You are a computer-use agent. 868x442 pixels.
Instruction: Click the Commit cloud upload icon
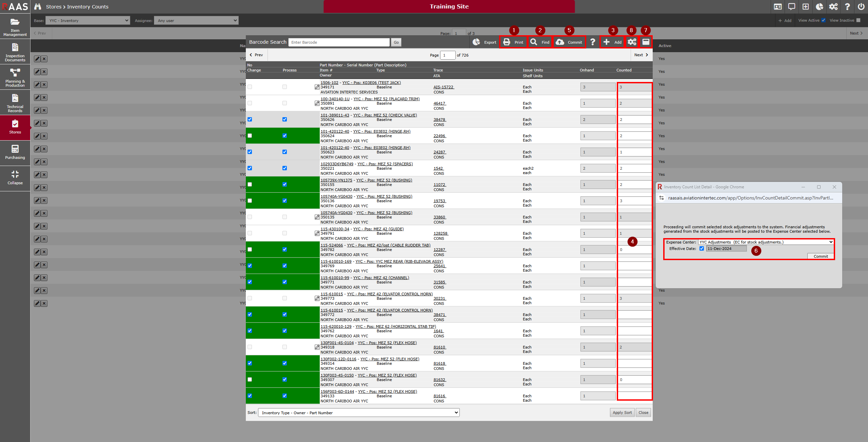tap(560, 42)
